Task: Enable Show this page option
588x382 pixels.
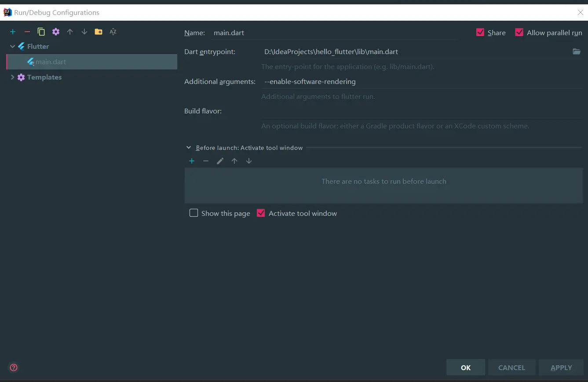Action: point(194,213)
